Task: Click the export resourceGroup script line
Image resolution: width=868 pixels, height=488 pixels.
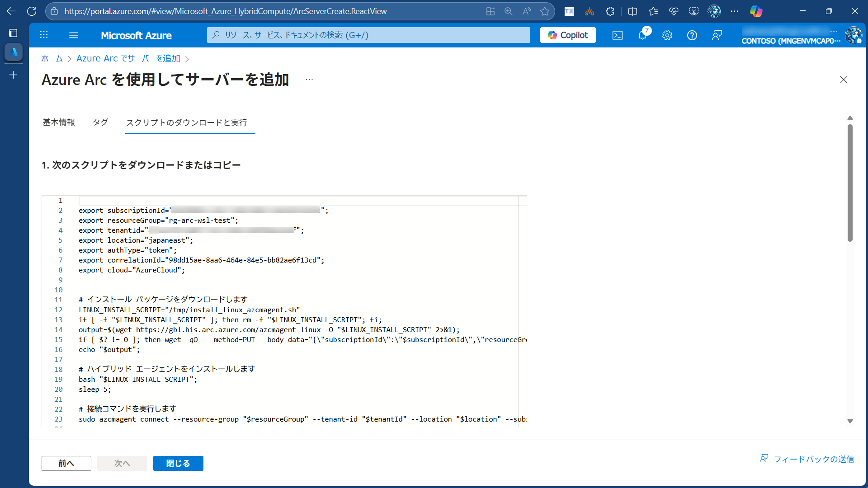Action: pyautogui.click(x=158, y=221)
